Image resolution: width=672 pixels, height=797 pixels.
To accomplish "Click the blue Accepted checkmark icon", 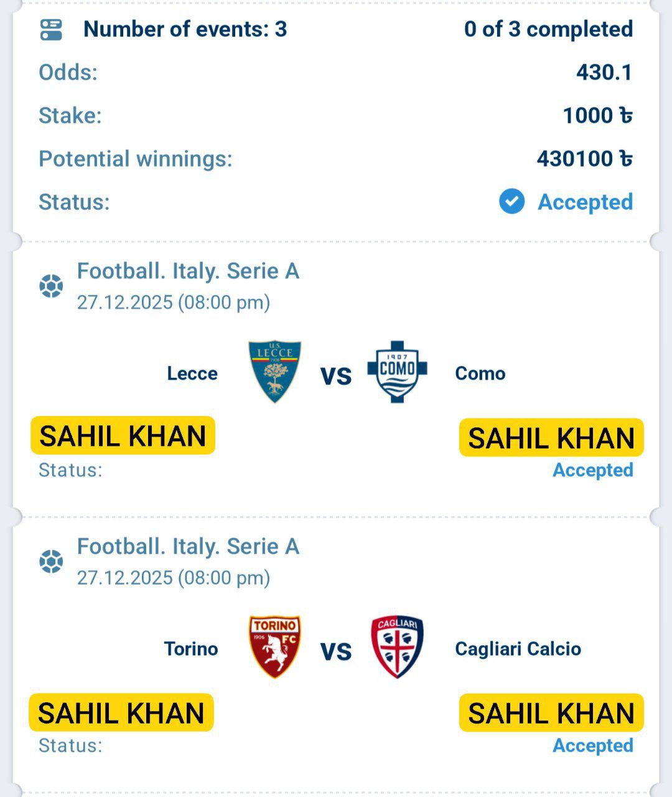I will pyautogui.click(x=511, y=202).
